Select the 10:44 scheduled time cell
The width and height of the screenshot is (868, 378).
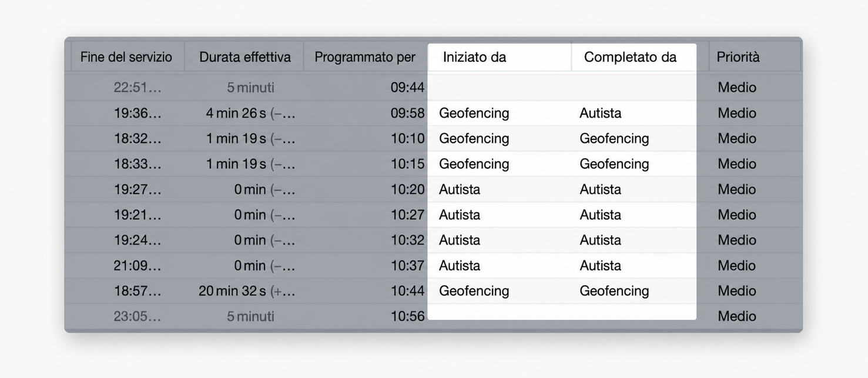pyautogui.click(x=407, y=290)
